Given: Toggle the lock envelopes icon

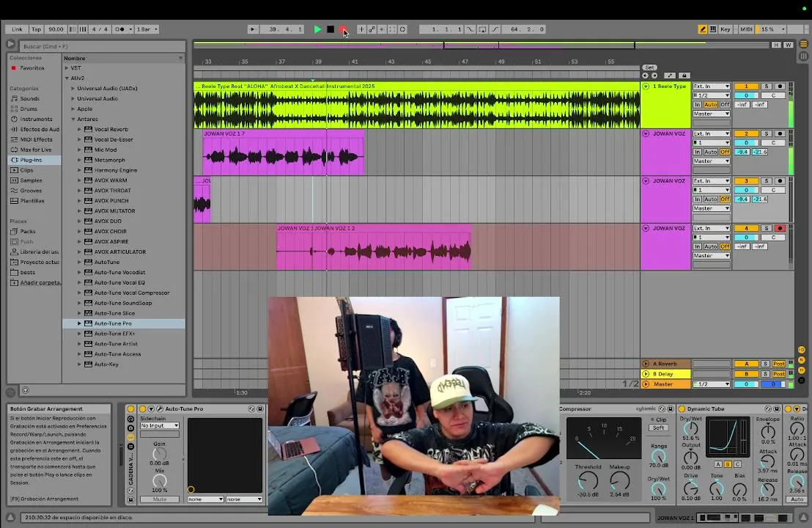Looking at the screenshot, I should click(684, 76).
